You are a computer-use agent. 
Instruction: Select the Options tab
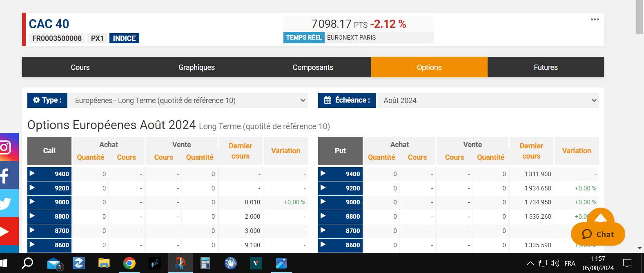tap(429, 67)
